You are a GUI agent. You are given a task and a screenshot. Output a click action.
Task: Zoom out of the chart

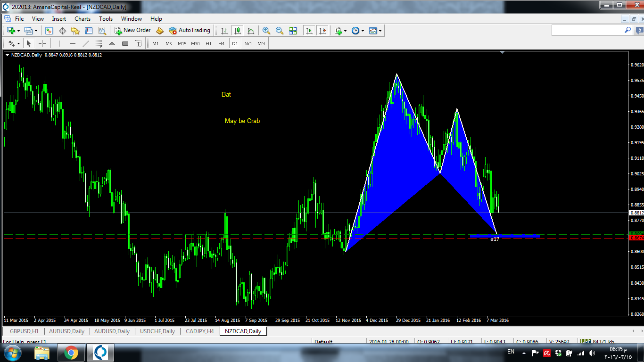(280, 30)
